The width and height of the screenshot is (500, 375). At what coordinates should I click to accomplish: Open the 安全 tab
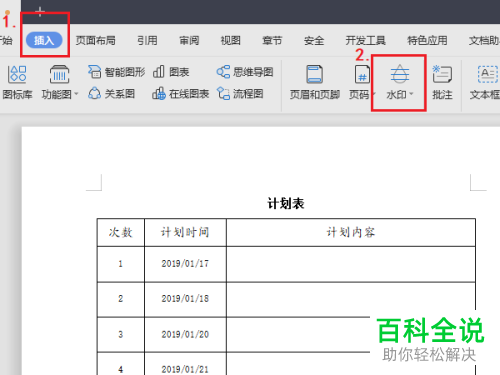tap(314, 41)
